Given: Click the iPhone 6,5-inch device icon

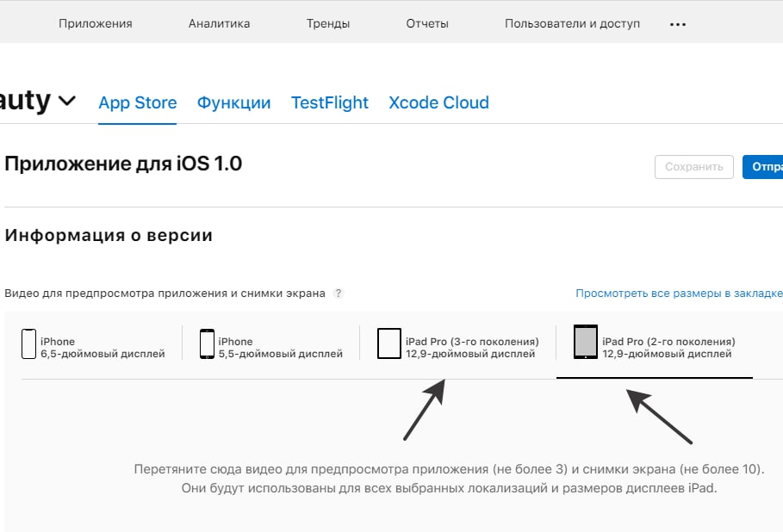Looking at the screenshot, I should click(x=28, y=343).
